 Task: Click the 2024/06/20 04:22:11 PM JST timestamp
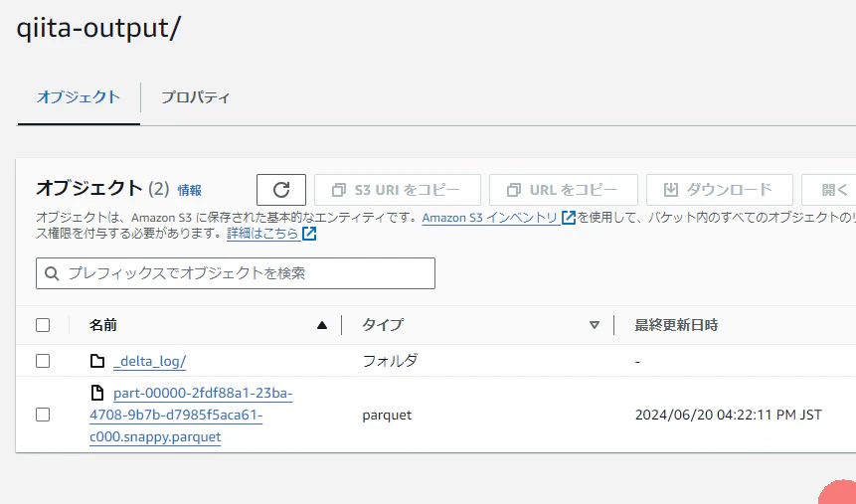pos(729,415)
